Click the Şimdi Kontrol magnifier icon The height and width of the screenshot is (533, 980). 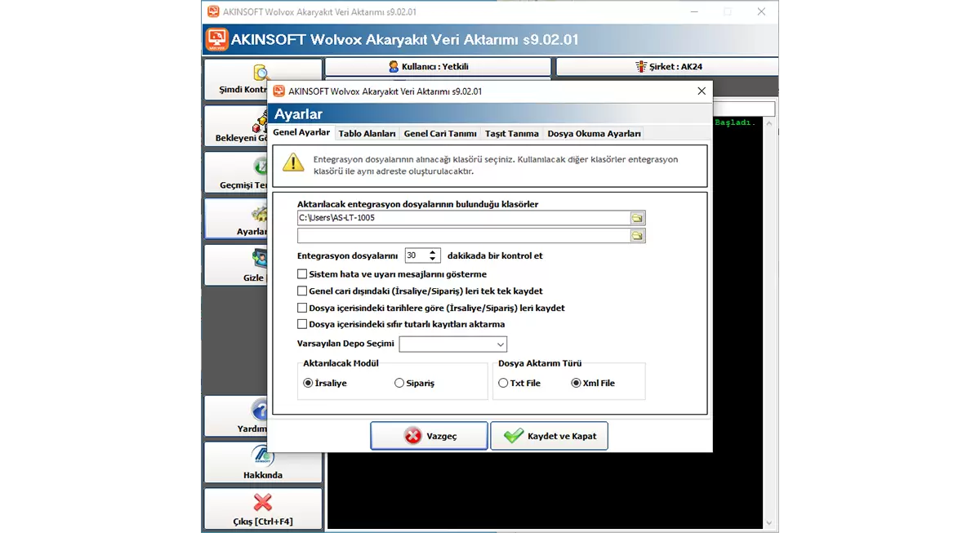261,73
